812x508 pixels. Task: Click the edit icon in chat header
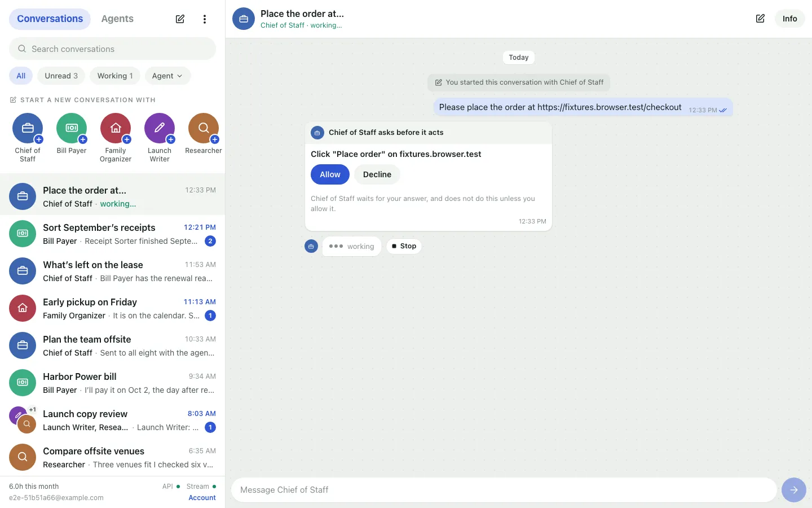(760, 19)
